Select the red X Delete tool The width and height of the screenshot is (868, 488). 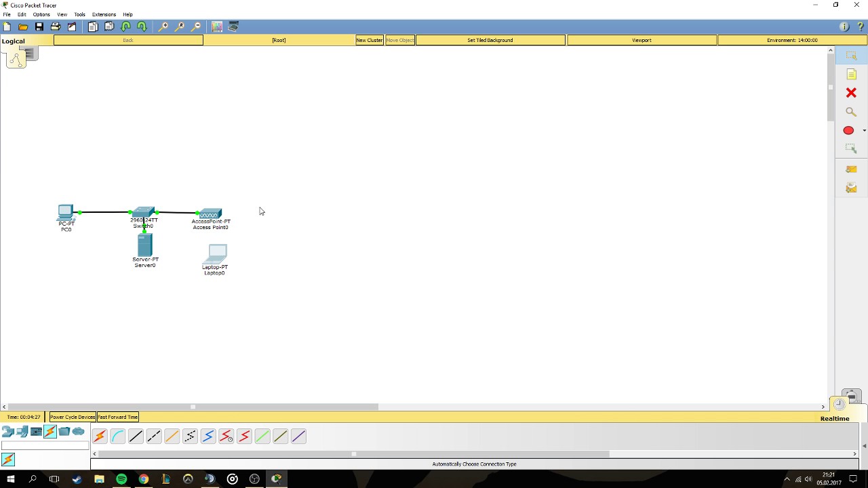coord(851,93)
